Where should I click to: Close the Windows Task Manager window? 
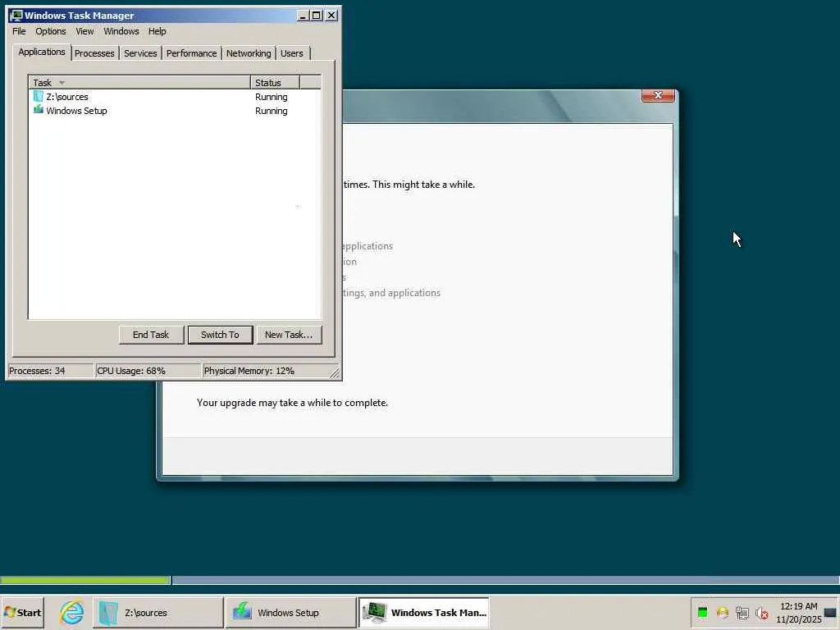(x=331, y=16)
